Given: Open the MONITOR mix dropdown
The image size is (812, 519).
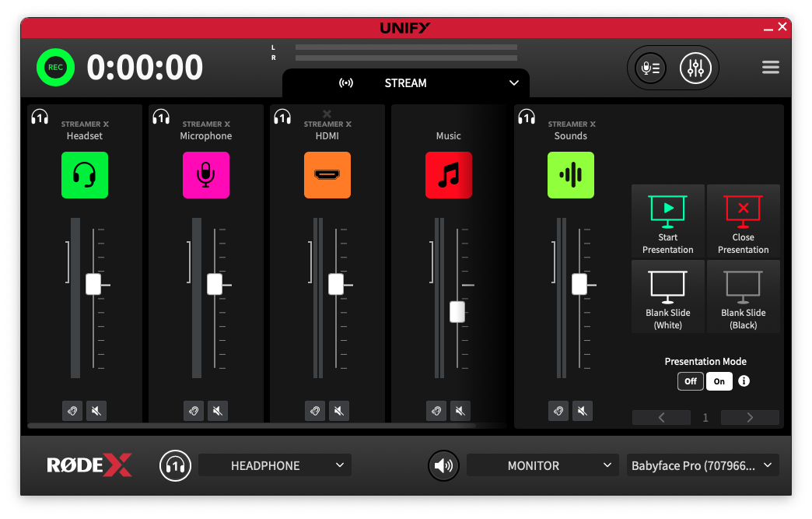Looking at the screenshot, I should pyautogui.click(x=543, y=465).
